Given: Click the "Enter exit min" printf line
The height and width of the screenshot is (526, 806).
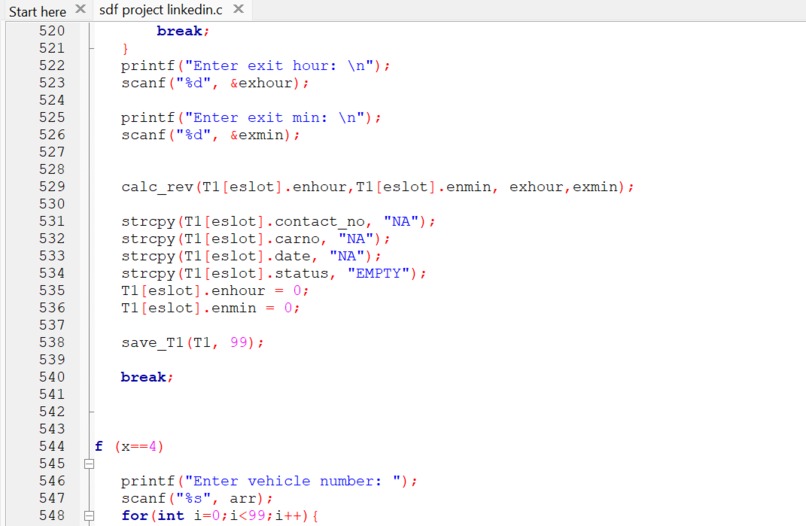Looking at the screenshot, I should coord(251,118).
